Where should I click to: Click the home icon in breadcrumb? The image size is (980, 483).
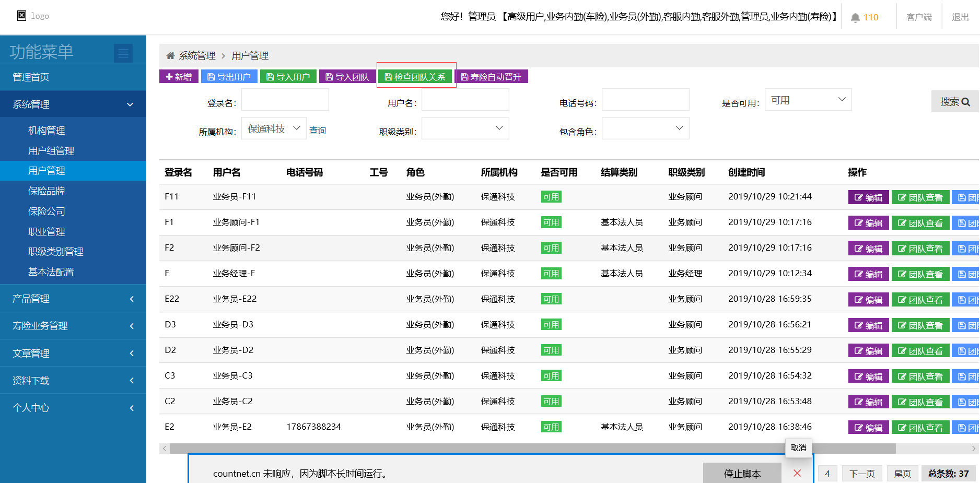click(x=170, y=56)
